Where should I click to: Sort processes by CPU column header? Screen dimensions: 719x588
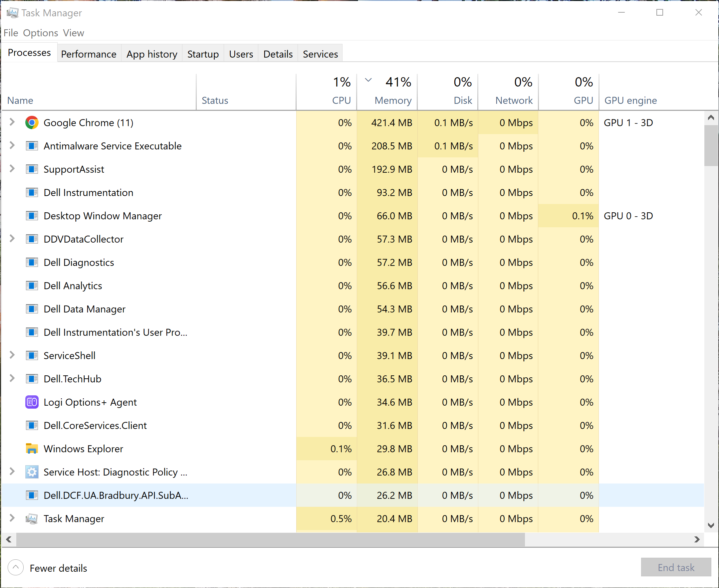341,100
